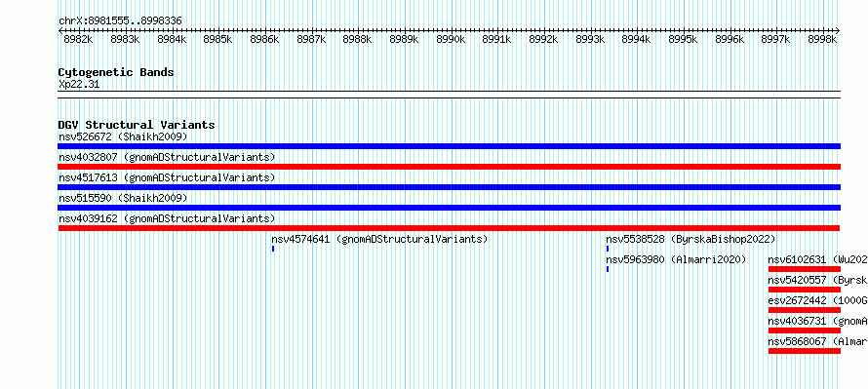
Task: Click the 8988k ruler position
Action: 357,39
